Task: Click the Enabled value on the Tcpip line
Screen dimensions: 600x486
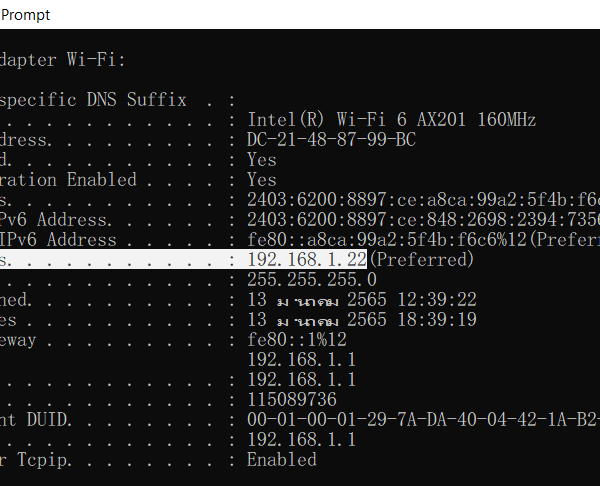Action: click(x=282, y=460)
